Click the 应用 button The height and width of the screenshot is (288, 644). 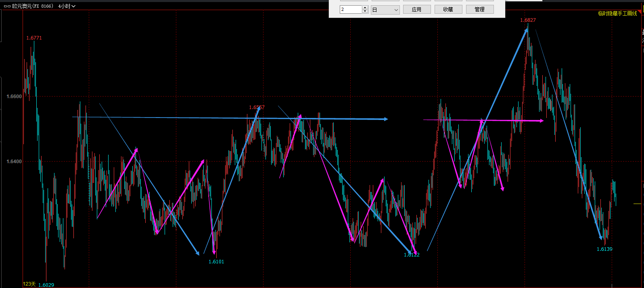pyautogui.click(x=417, y=9)
